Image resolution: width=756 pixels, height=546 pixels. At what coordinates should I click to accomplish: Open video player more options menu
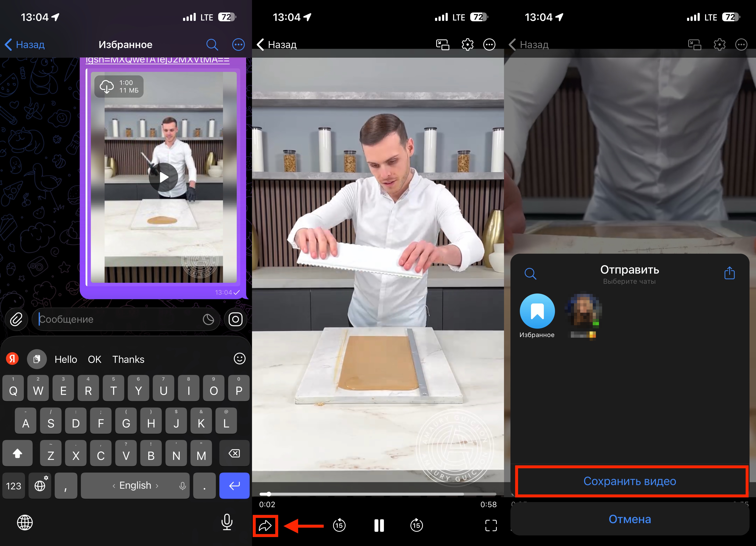pos(489,44)
